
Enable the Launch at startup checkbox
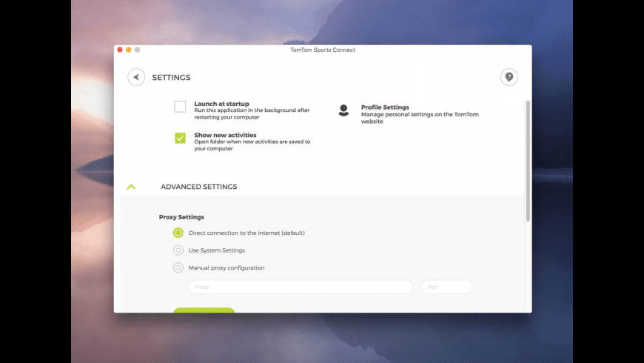coord(180,107)
